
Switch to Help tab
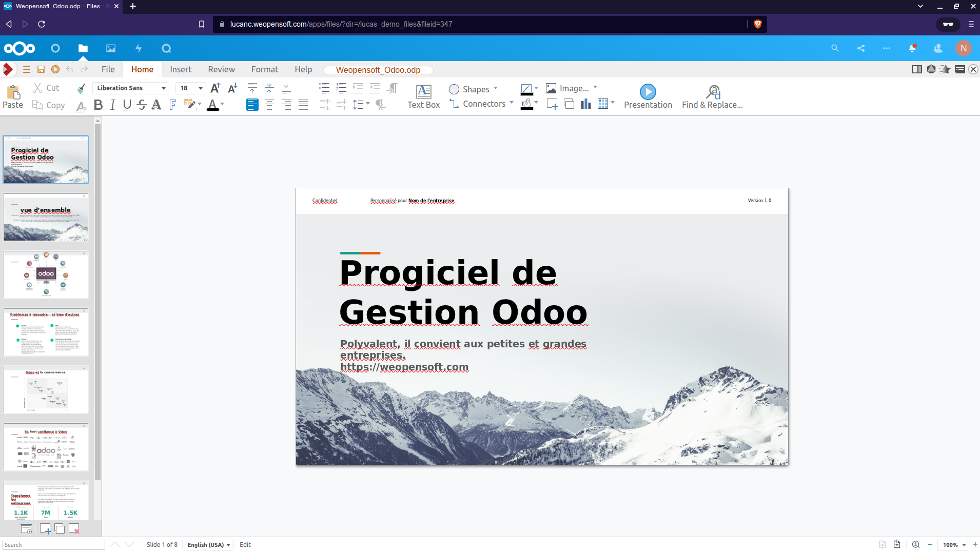point(303,69)
